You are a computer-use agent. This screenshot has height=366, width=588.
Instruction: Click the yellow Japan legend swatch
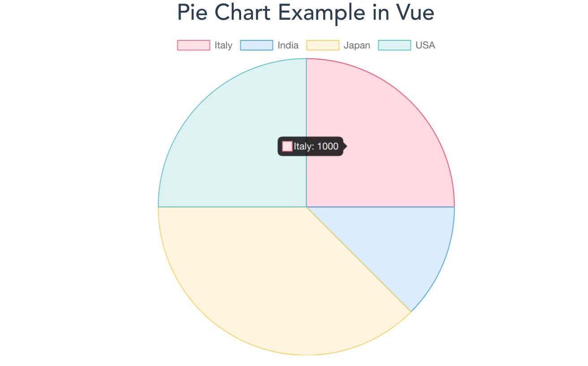(x=323, y=45)
